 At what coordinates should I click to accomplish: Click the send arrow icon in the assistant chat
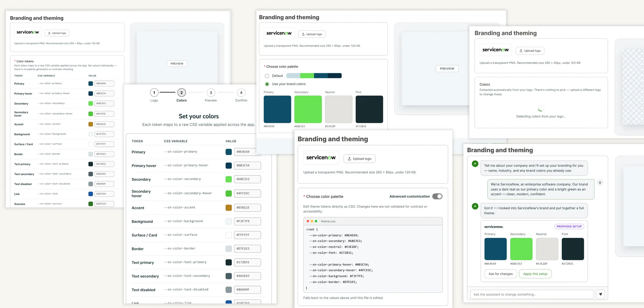pyautogui.click(x=600, y=294)
